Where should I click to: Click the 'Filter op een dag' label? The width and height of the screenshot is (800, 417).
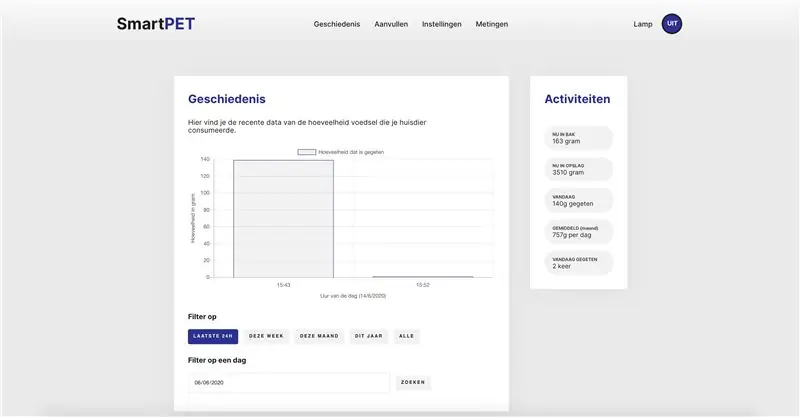[217, 360]
